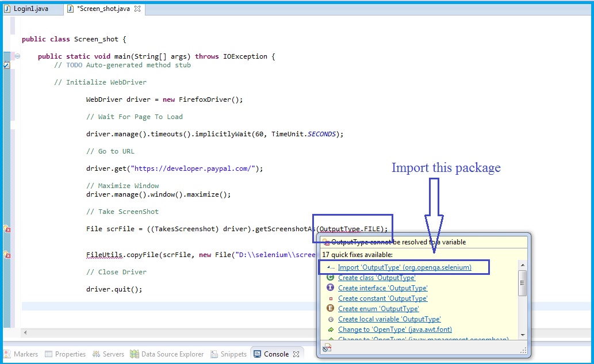The height and width of the screenshot is (364, 594).
Task: Click on 'WebDriver driver = new FirefoxDriver();' line
Action: (164, 99)
